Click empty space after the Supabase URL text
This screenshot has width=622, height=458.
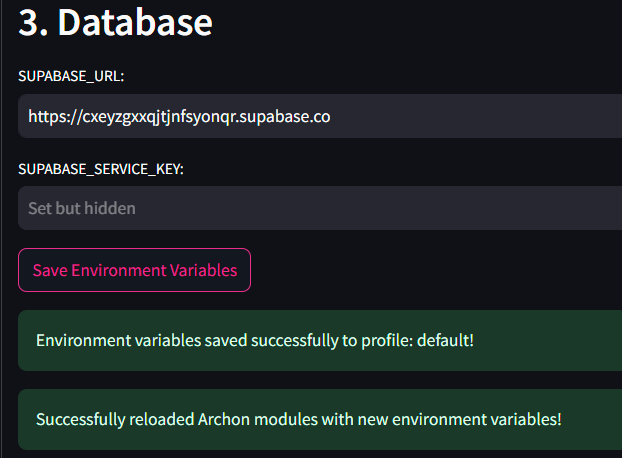(x=476, y=116)
